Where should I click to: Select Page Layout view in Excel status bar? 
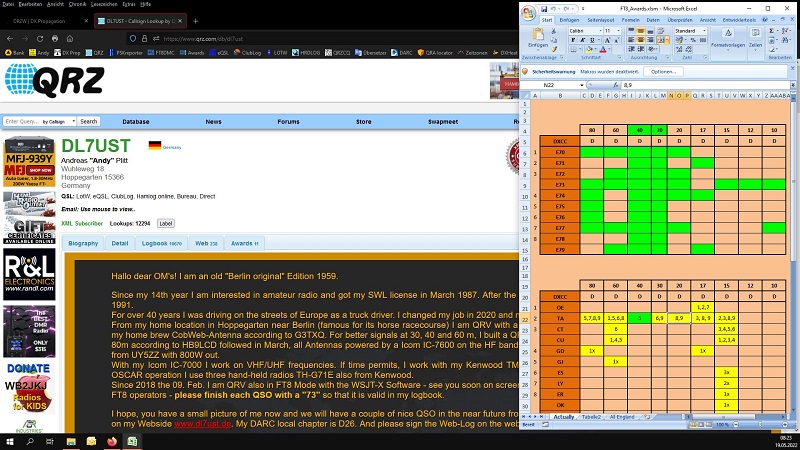point(702,424)
